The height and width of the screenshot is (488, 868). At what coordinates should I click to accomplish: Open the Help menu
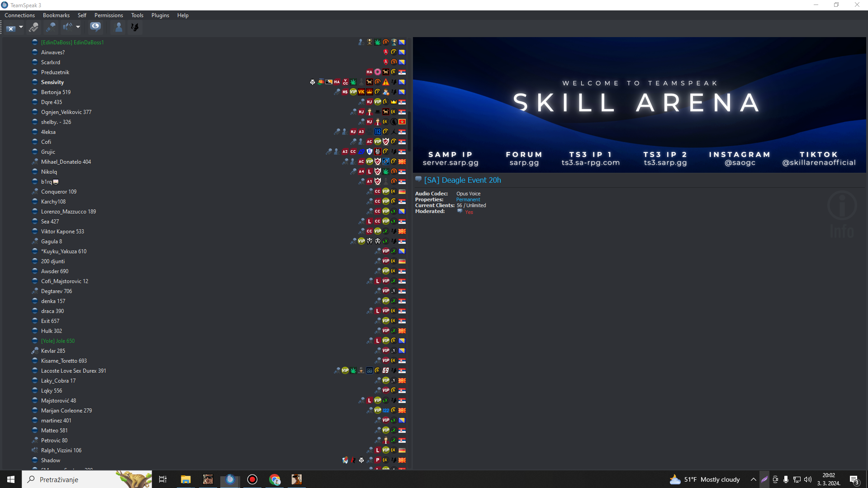[x=183, y=15]
